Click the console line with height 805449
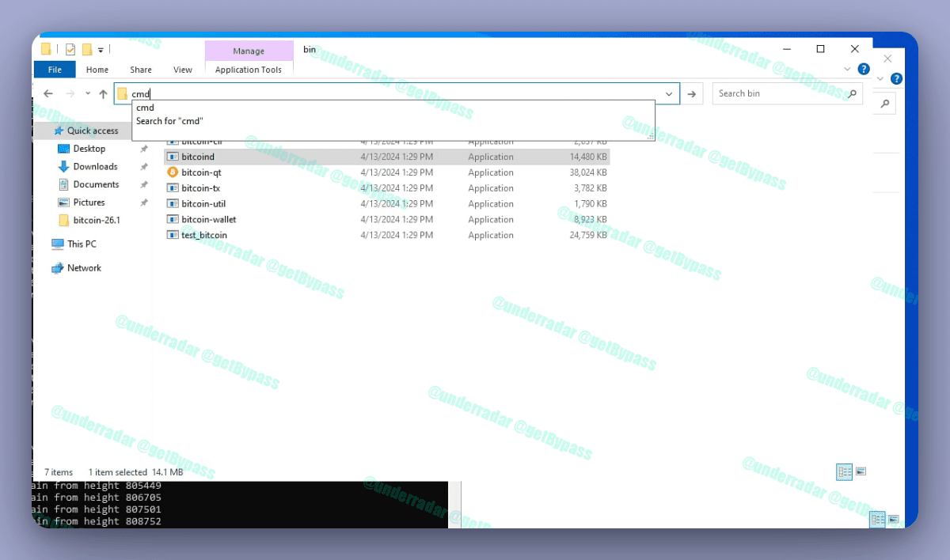Image resolution: width=950 pixels, height=560 pixels. [97, 486]
